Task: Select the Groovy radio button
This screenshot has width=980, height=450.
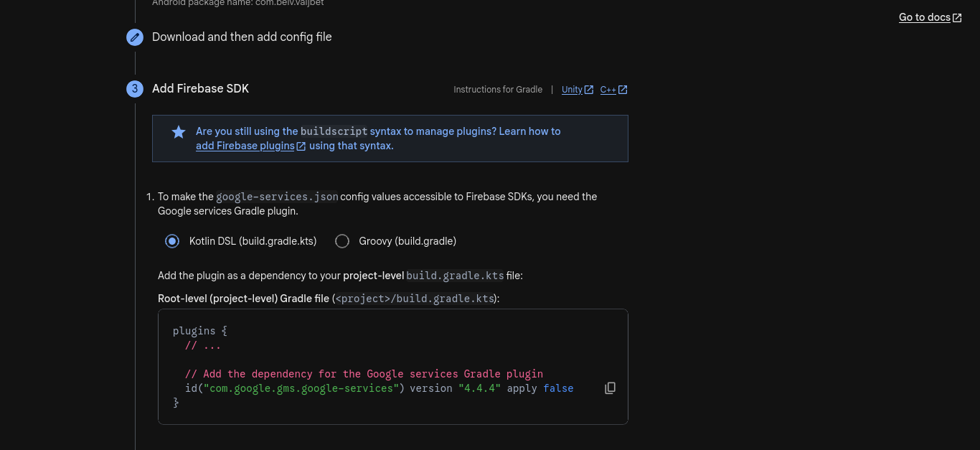Action: (342, 241)
